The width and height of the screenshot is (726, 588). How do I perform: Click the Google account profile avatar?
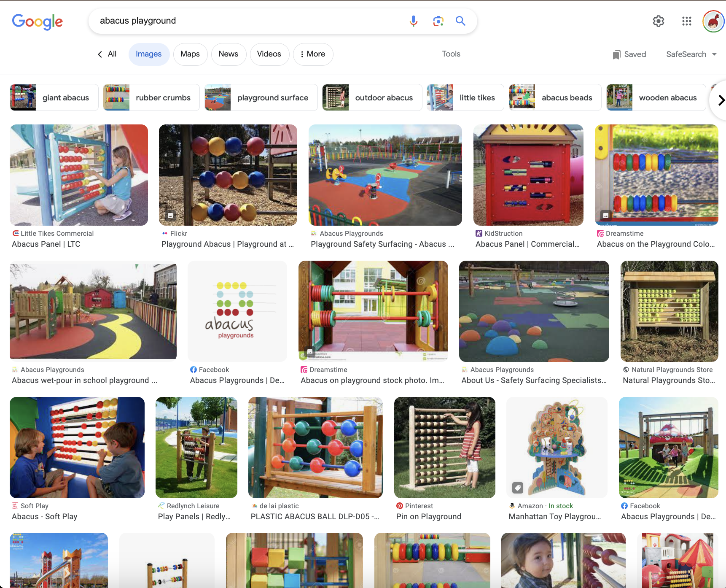[x=713, y=21]
